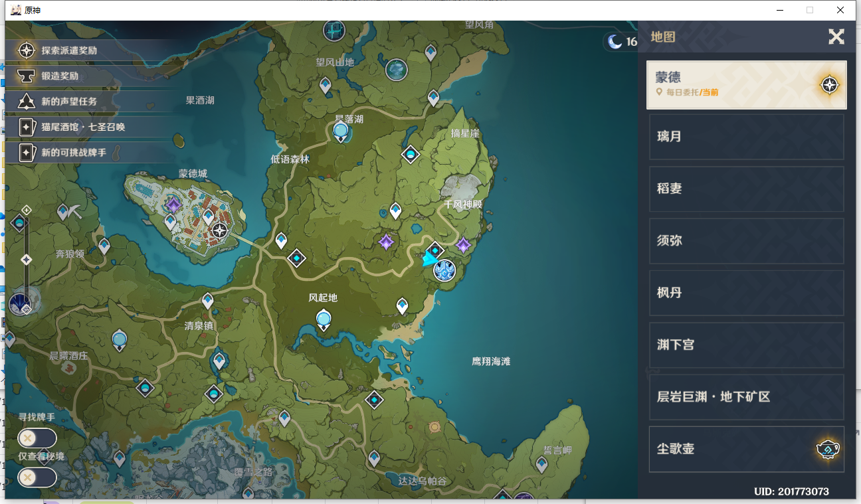The height and width of the screenshot is (504, 861).
Task: Select the waypoint above 清泉镇
Action: click(207, 301)
